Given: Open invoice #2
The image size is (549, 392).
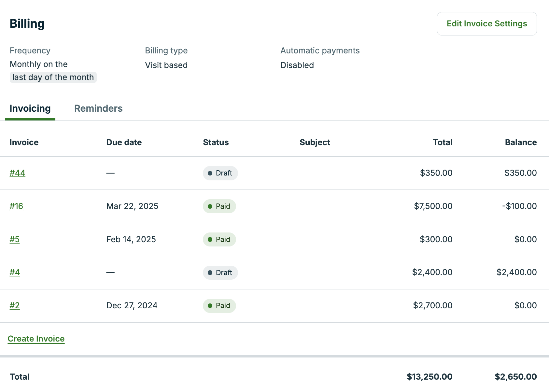Looking at the screenshot, I should point(15,306).
